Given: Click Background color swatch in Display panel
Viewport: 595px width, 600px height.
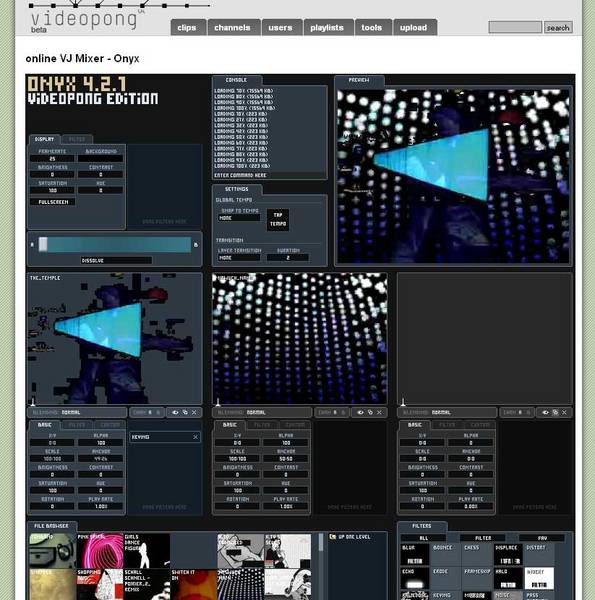Looking at the screenshot, I should [x=101, y=158].
